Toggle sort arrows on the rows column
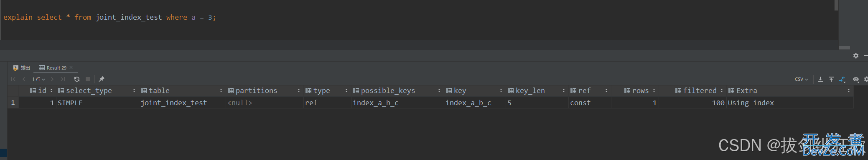 (654, 90)
